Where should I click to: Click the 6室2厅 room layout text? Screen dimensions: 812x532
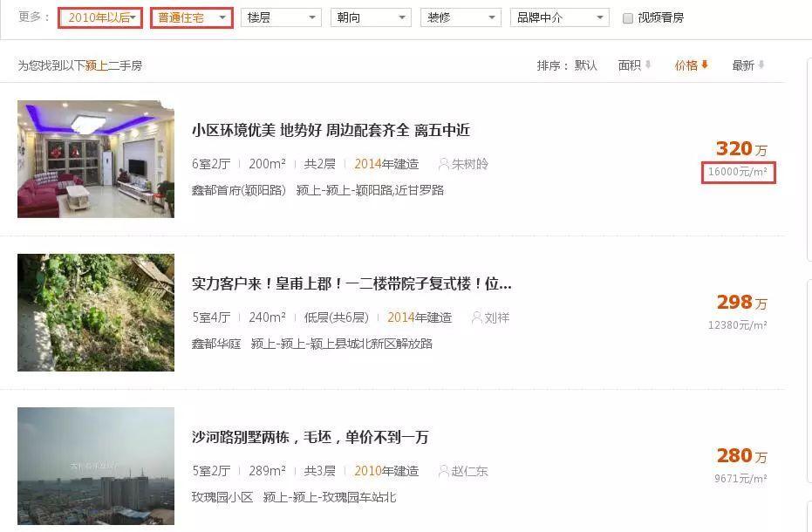coord(211,164)
